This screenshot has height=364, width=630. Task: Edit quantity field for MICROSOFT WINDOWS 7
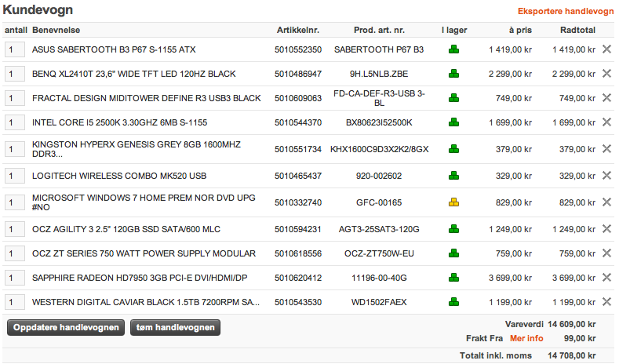[x=14, y=202]
